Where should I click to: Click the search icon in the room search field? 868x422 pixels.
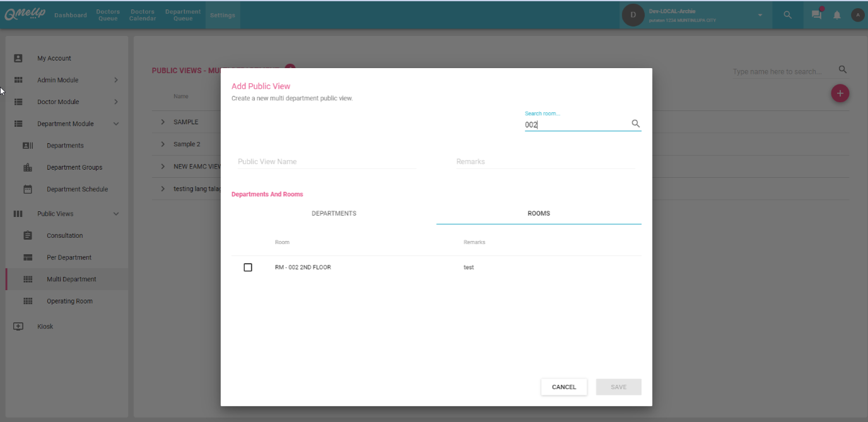pos(636,124)
